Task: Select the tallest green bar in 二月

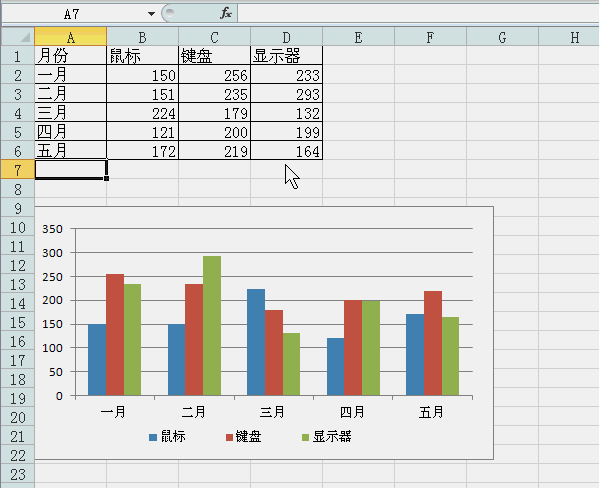Action: click(212, 326)
